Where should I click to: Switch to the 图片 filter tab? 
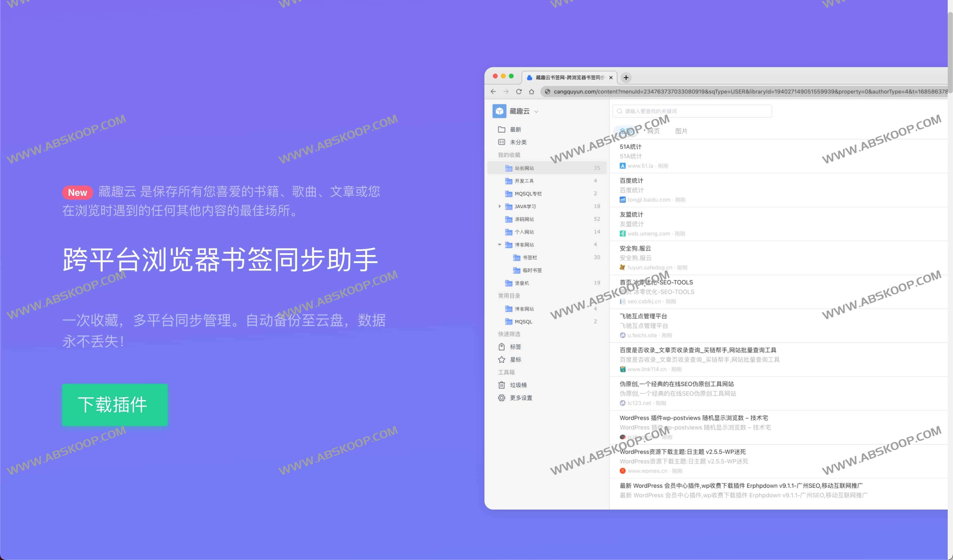[681, 130]
